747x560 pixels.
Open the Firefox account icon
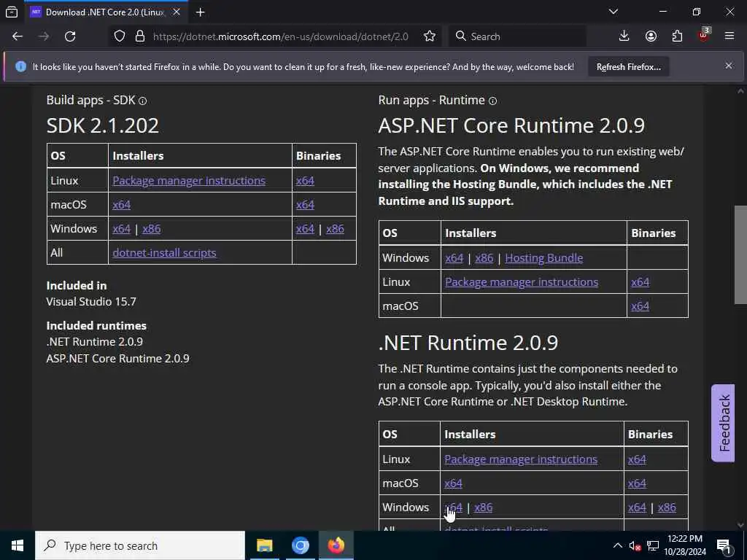(x=651, y=36)
